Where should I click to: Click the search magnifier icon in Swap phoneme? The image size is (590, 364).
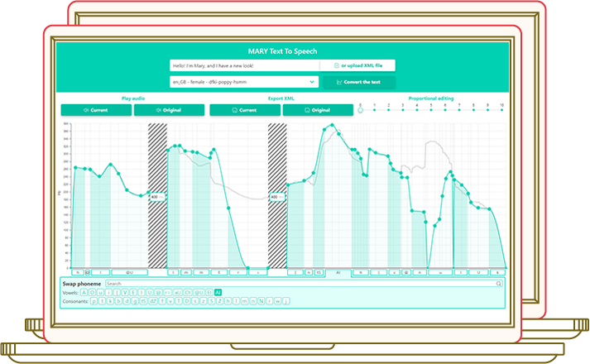tap(499, 284)
